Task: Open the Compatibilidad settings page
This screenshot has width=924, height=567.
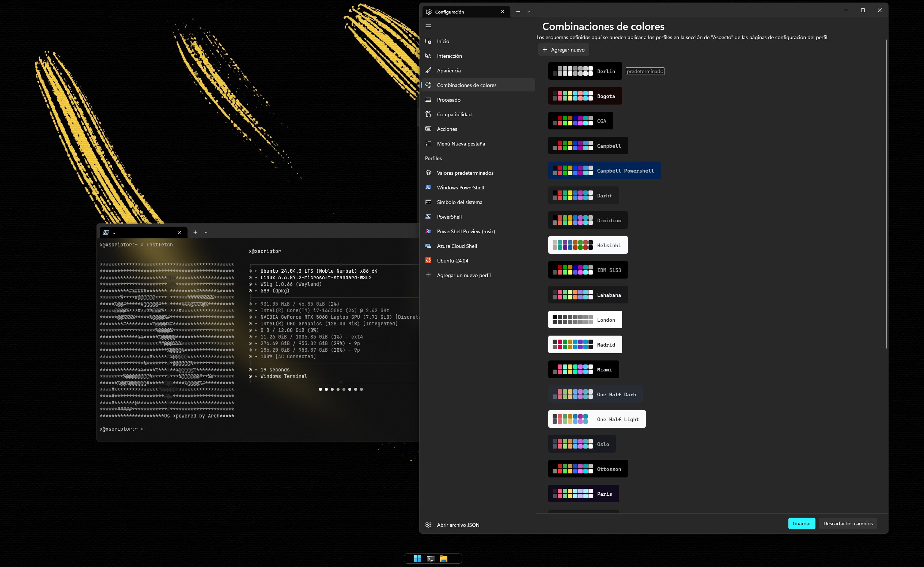Action: (x=454, y=114)
